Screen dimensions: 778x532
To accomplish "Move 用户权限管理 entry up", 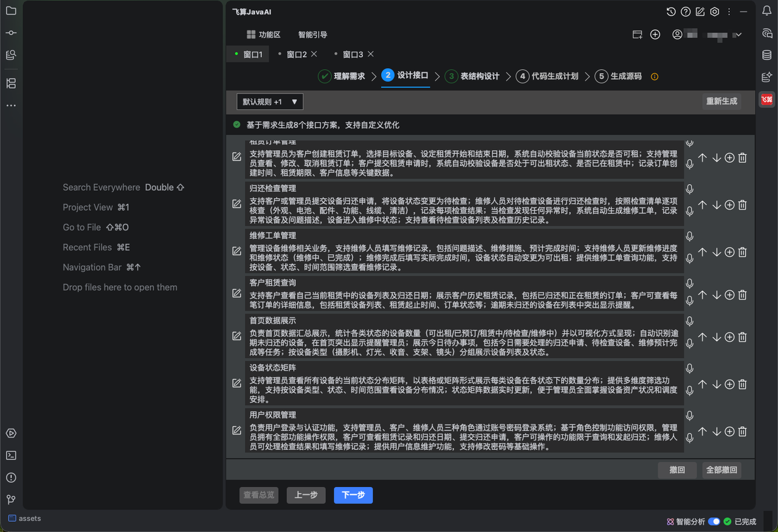I will click(703, 432).
